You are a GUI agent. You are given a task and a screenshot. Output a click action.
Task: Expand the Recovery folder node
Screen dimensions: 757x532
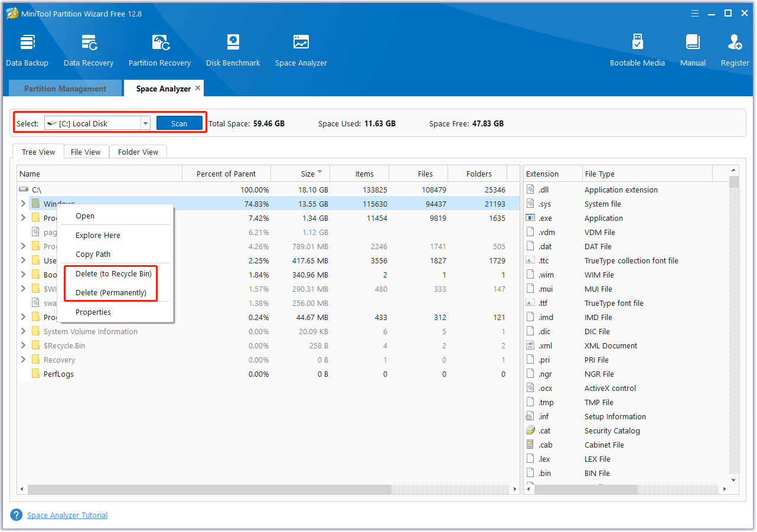tap(23, 360)
